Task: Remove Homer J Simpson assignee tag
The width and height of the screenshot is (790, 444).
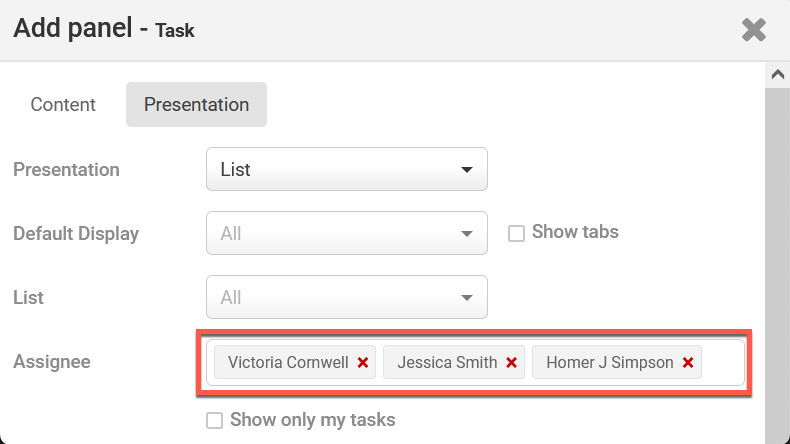Action: (x=688, y=363)
